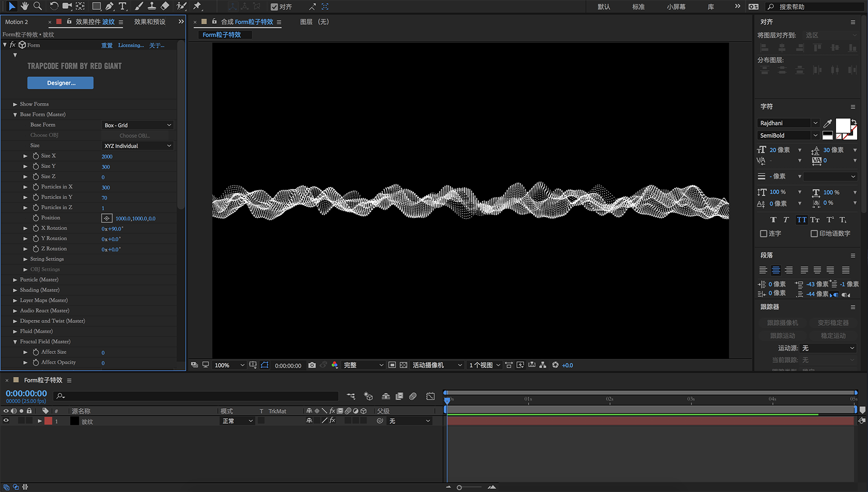The width and height of the screenshot is (868, 492).
Task: Select the Horizontal Type tool
Action: 122,6
